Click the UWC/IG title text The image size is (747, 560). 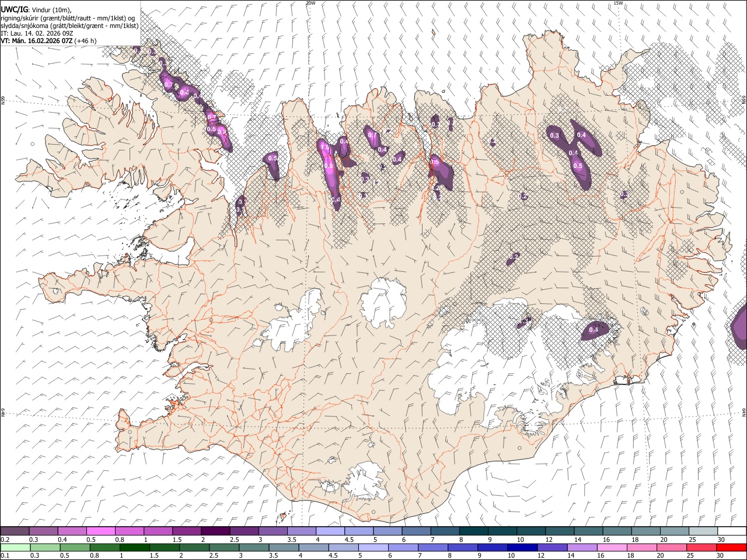coord(14,9)
